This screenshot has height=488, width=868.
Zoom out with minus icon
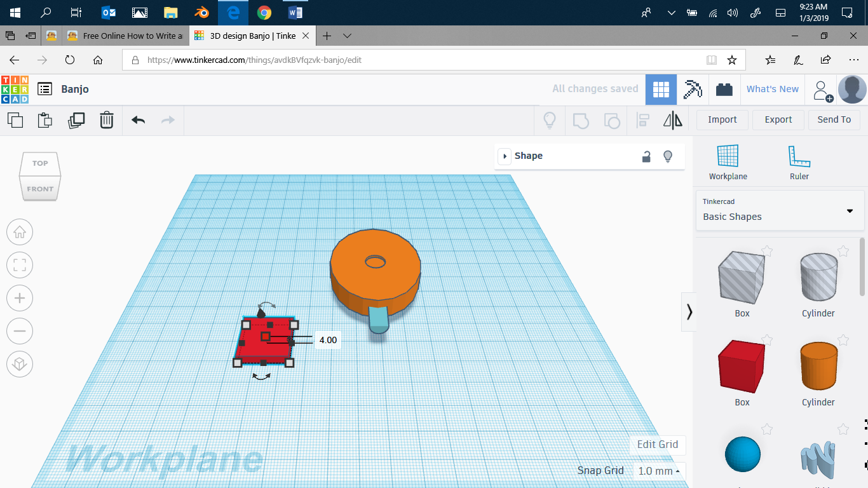pyautogui.click(x=20, y=331)
